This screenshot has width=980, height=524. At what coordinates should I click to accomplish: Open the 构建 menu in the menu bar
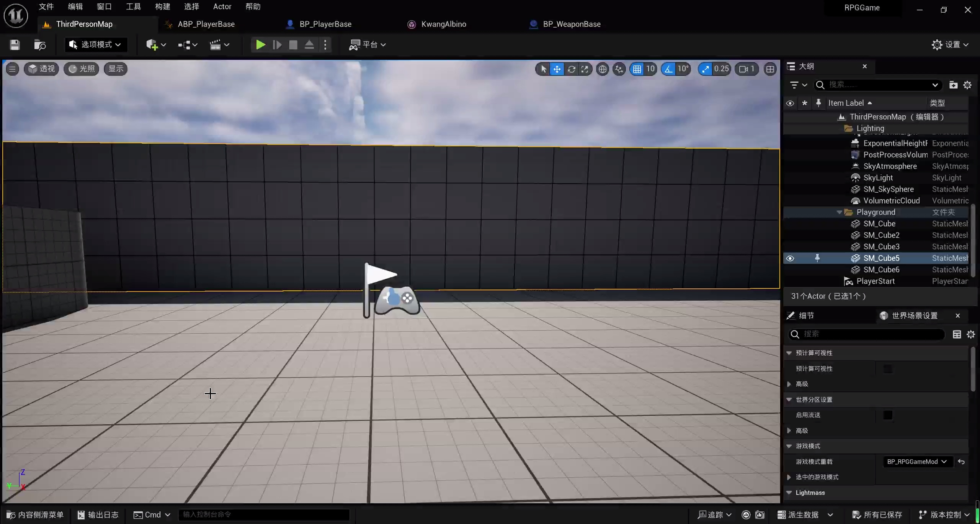(162, 7)
